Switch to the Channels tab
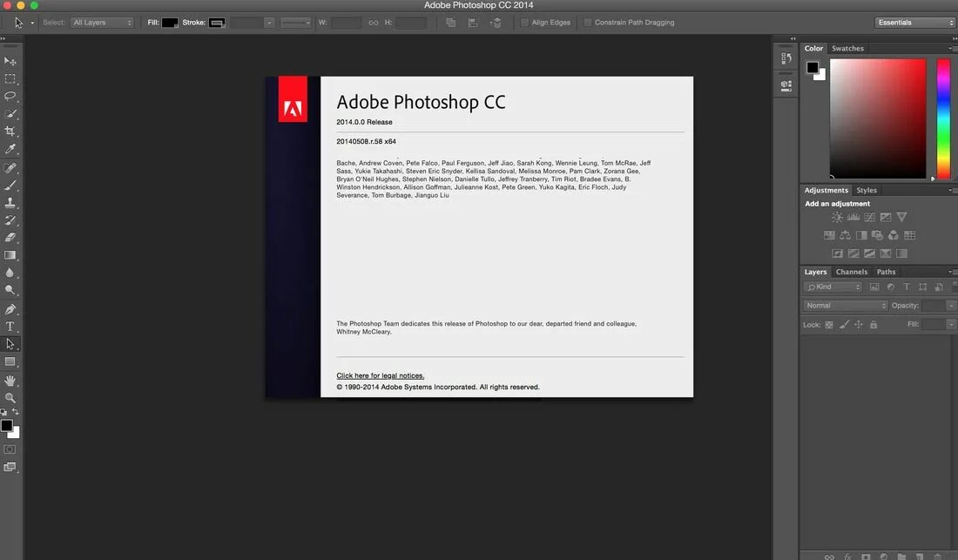958x560 pixels. click(851, 273)
